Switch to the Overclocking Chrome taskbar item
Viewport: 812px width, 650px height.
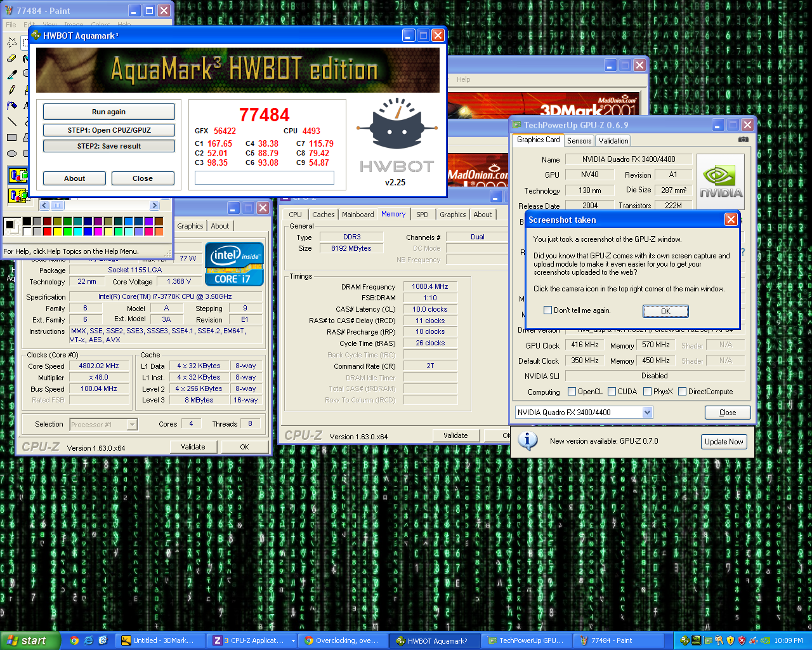point(343,640)
